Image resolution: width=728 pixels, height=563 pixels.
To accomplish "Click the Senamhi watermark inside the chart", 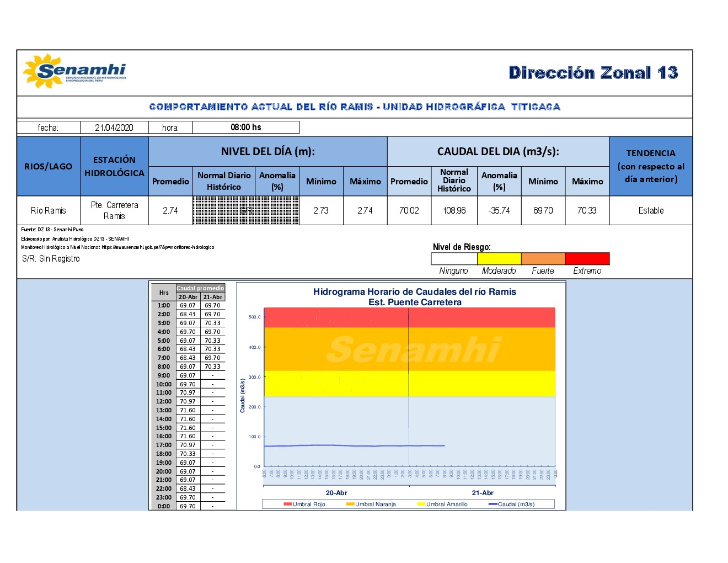I will (x=413, y=350).
